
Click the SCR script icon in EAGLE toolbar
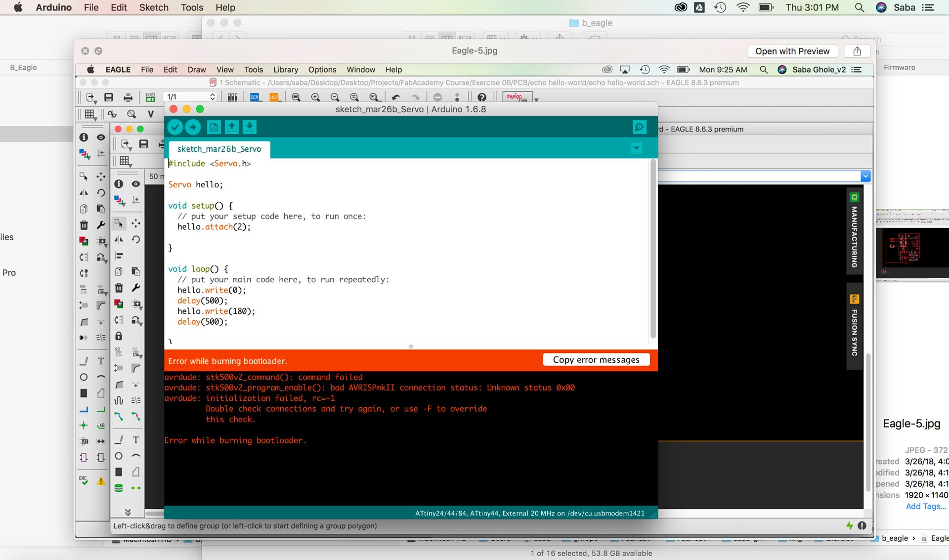(x=255, y=97)
